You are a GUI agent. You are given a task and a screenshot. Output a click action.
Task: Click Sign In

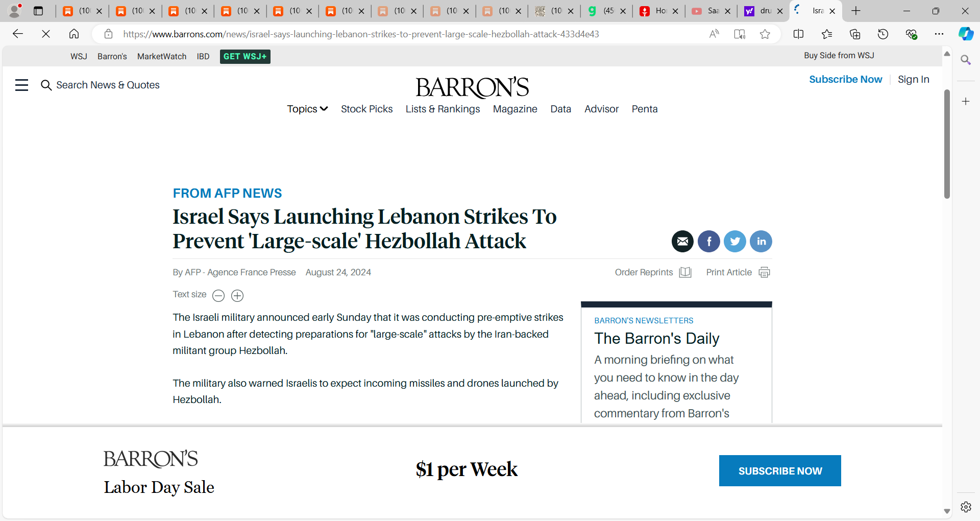pyautogui.click(x=913, y=79)
